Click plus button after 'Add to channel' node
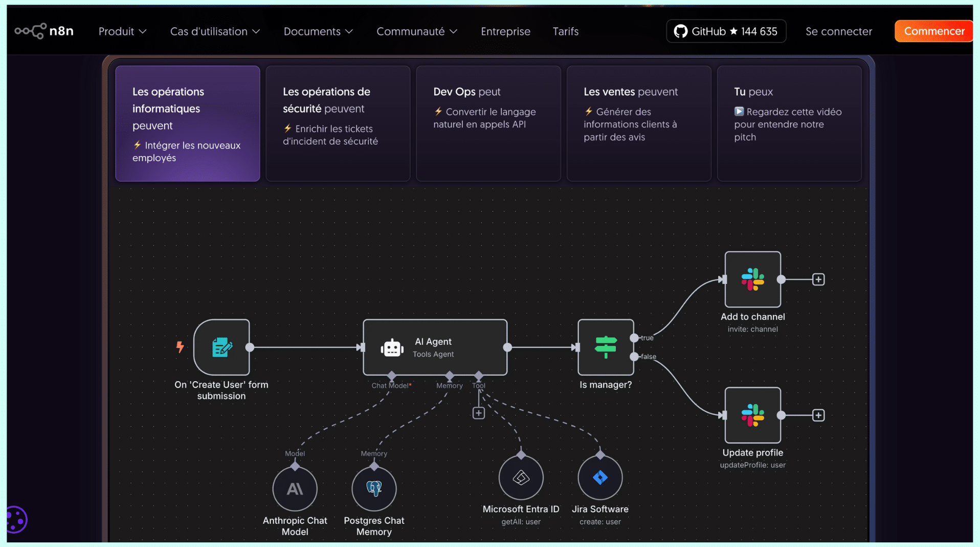The width and height of the screenshot is (980, 547). coord(818,279)
